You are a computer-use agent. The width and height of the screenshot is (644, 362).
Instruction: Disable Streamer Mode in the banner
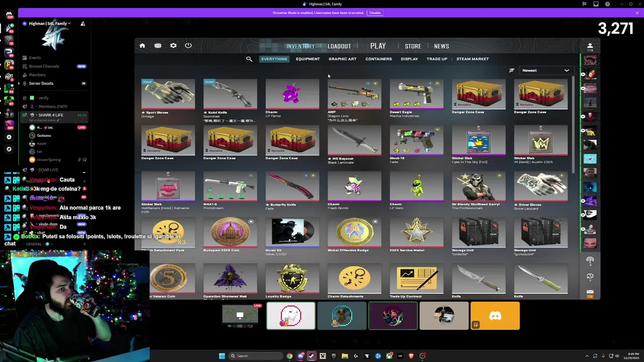click(x=375, y=13)
